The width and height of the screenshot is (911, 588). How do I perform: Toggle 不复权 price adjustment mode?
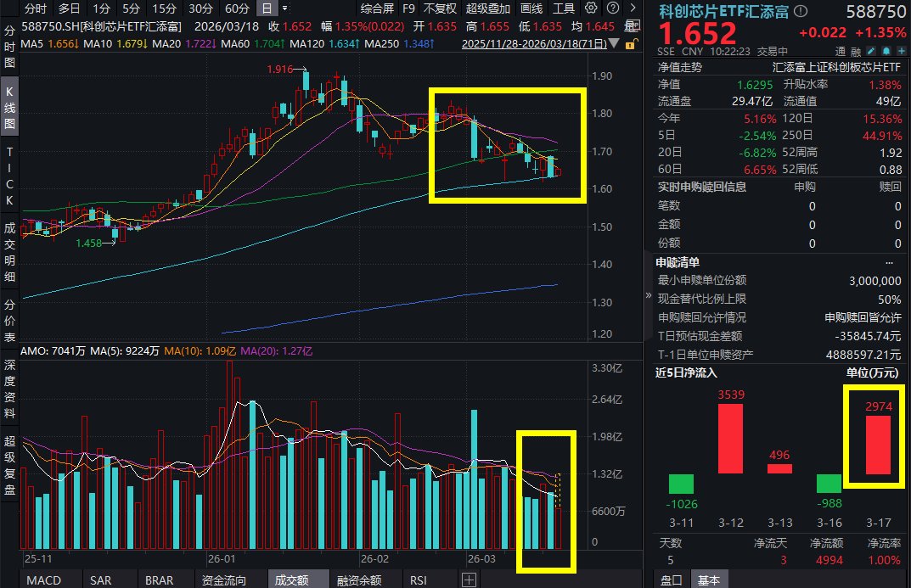point(439,9)
